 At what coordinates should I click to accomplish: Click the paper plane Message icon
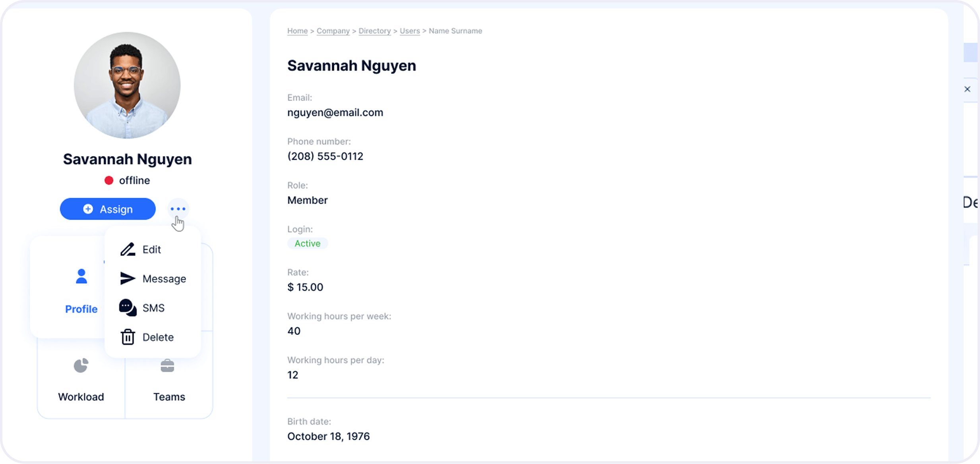(x=128, y=278)
